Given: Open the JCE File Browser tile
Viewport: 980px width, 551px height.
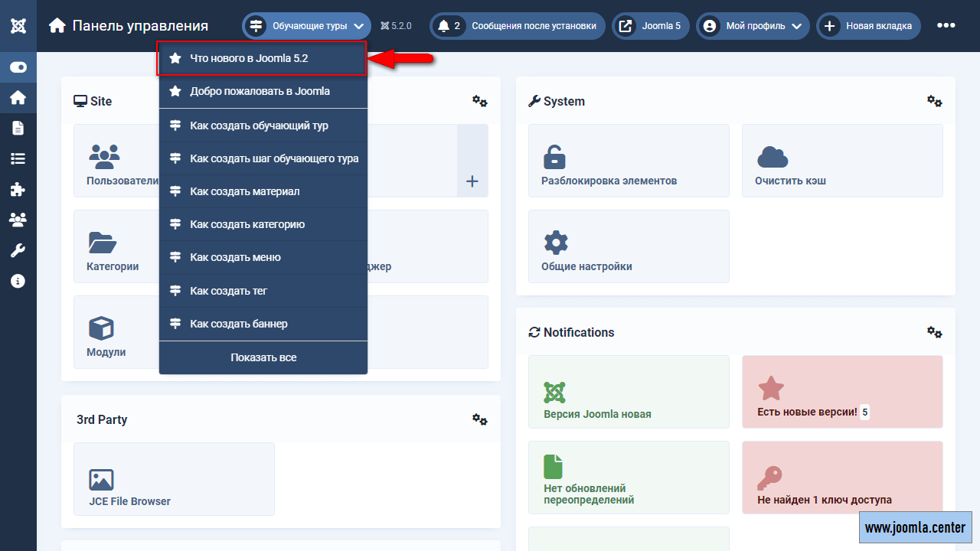Looking at the screenshot, I should (174, 479).
